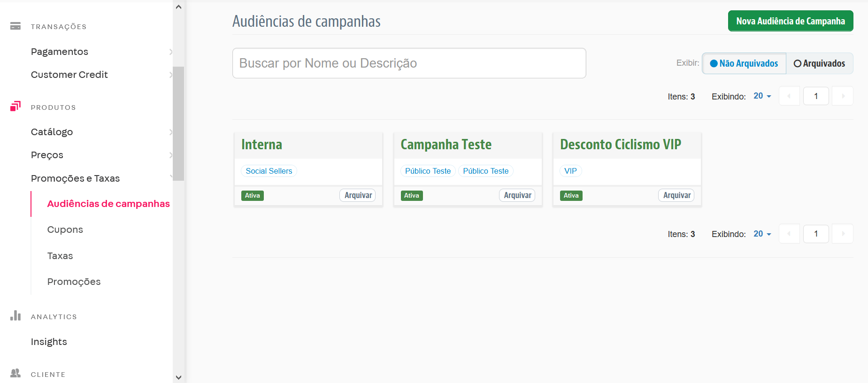868x383 pixels.
Task: Open Cupons in the sidebar
Action: tap(65, 230)
